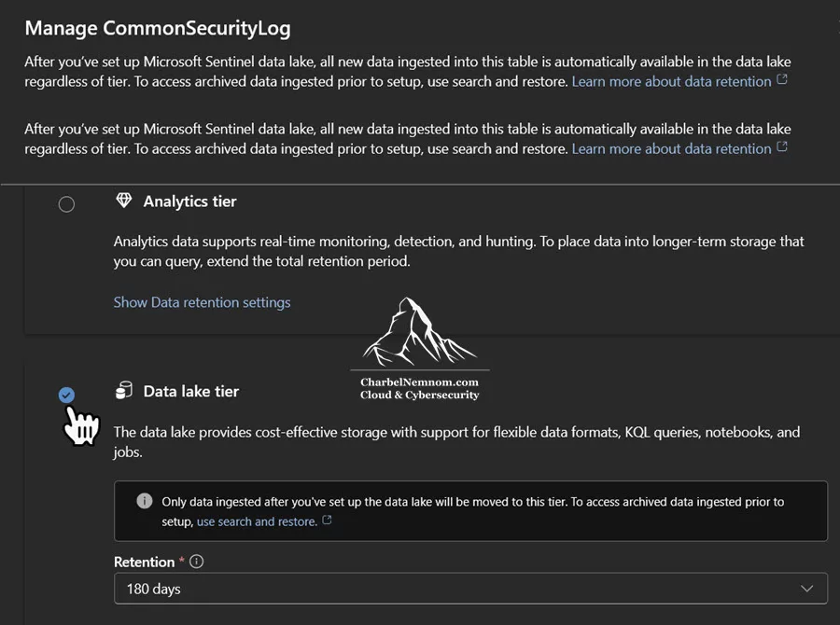The width and height of the screenshot is (840, 625).
Task: Click the info icon next to Retention
Action: [197, 562]
